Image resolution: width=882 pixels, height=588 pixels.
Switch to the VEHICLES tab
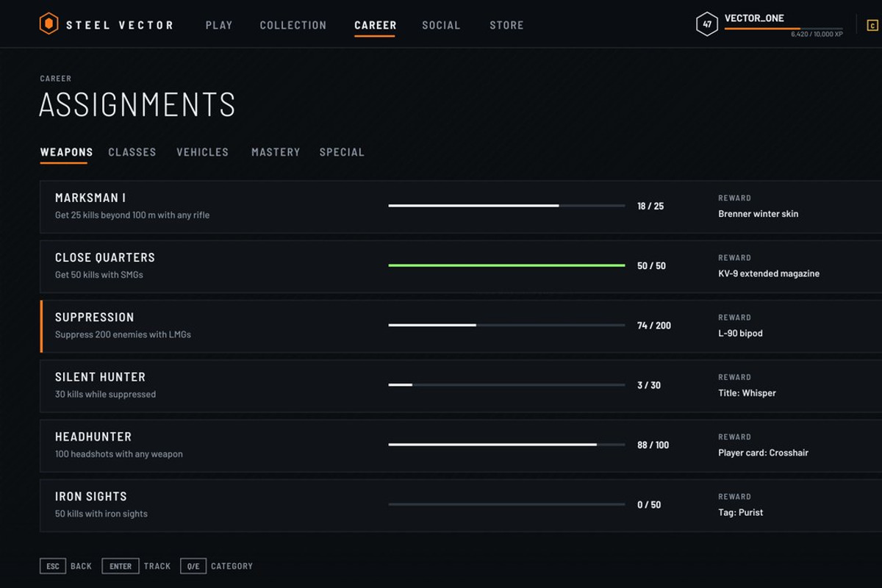click(203, 152)
